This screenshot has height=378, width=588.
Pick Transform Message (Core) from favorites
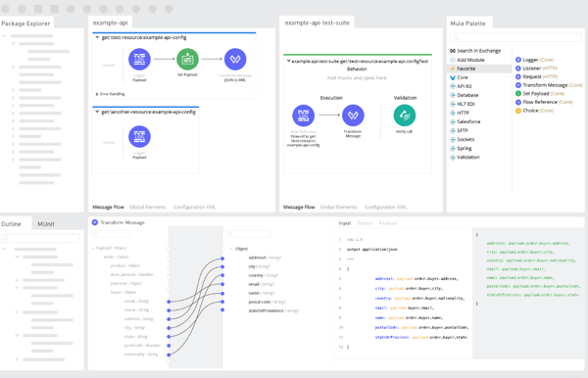pyautogui.click(x=549, y=85)
